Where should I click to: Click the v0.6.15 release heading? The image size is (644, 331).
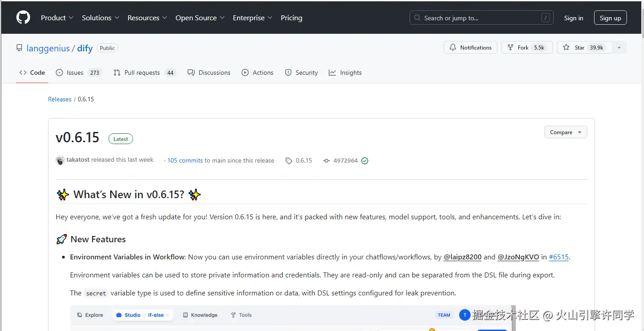pos(77,137)
